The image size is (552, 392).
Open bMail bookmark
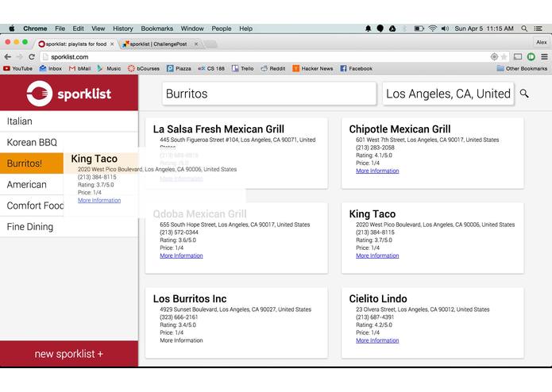tap(79, 68)
